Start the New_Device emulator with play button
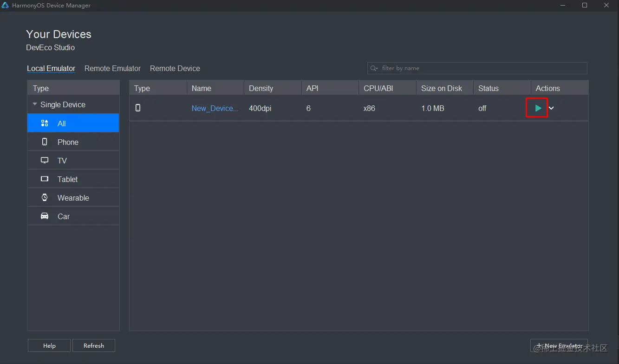This screenshot has width=619, height=364. [538, 108]
